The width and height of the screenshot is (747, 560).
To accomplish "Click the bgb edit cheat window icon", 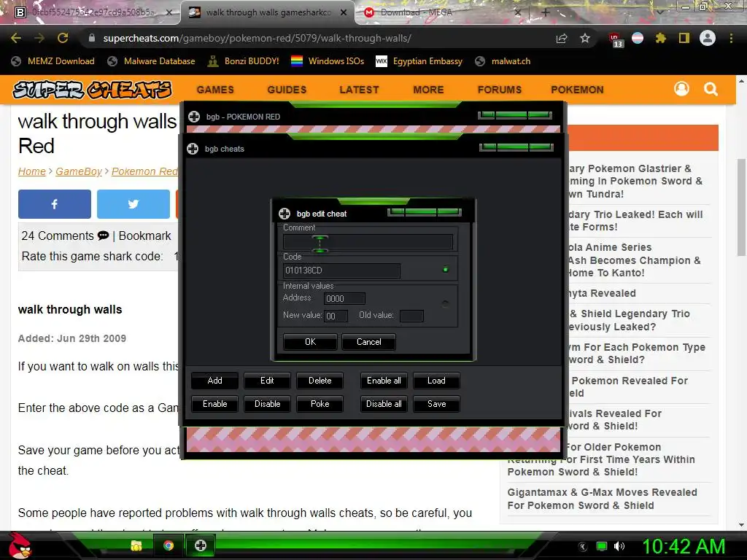I will click(285, 214).
